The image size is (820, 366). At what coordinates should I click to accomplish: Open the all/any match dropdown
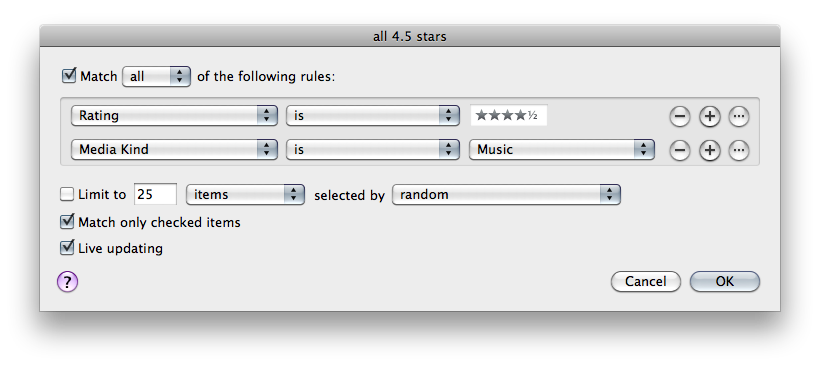point(156,76)
